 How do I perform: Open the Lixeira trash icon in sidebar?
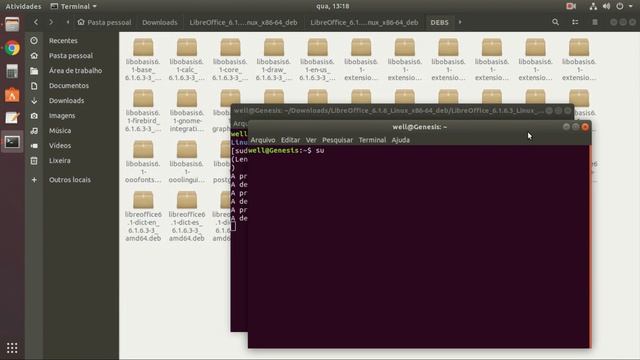coord(34,160)
